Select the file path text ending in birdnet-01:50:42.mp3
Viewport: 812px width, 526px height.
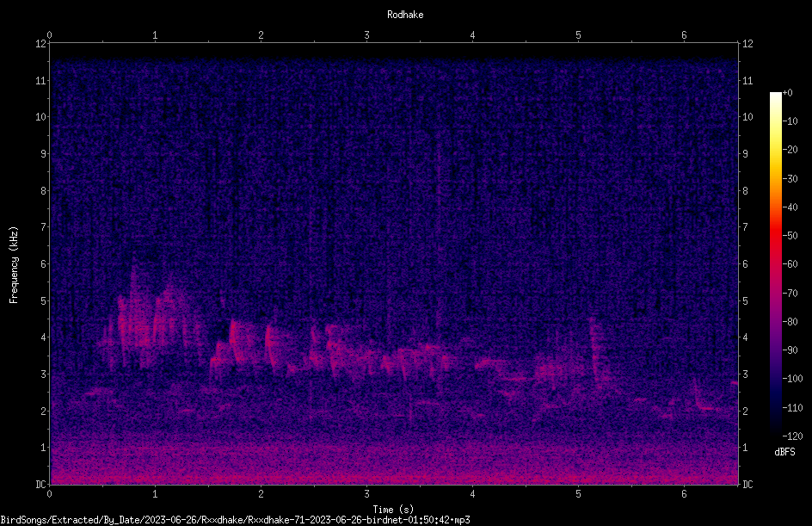[235, 520]
